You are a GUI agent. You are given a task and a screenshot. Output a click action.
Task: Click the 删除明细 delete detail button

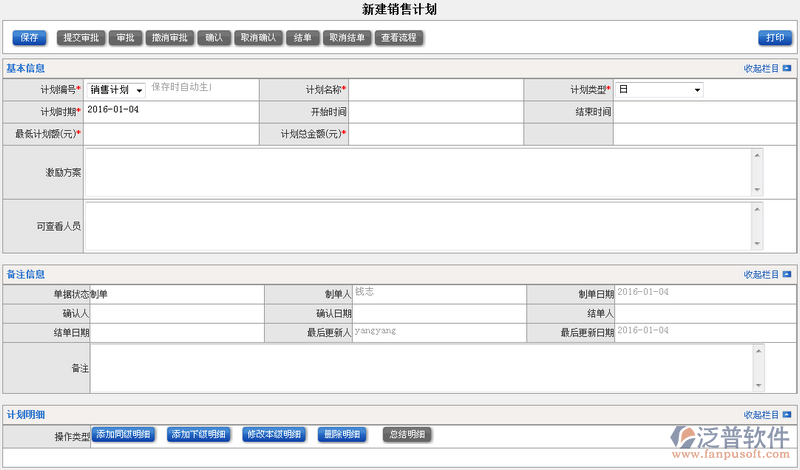(342, 434)
